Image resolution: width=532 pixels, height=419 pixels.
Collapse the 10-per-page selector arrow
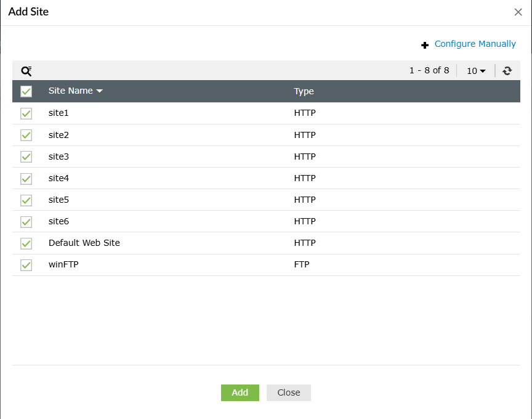(x=483, y=71)
